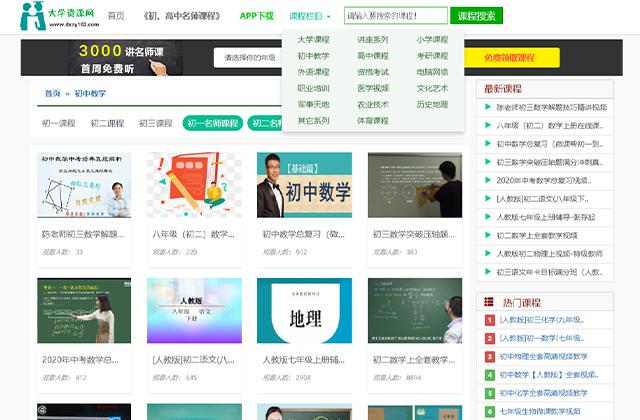Click the green 课程搜索 button

476,16
